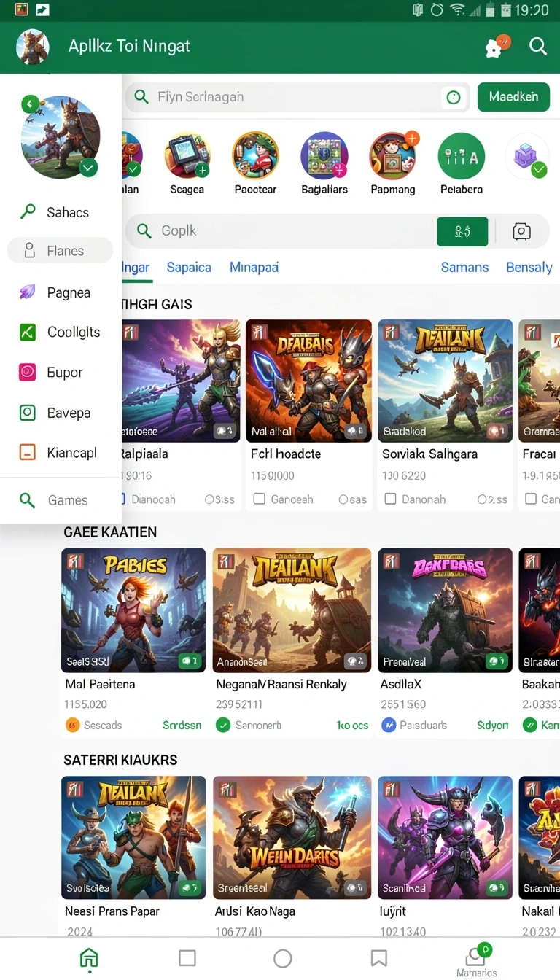Viewport: 560px width, 980px height.
Task: Open the notifications icon with red badge
Action: pos(497,47)
